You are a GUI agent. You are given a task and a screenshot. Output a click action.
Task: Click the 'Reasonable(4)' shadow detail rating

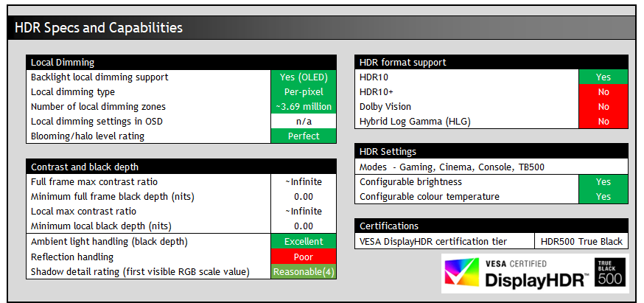point(304,271)
